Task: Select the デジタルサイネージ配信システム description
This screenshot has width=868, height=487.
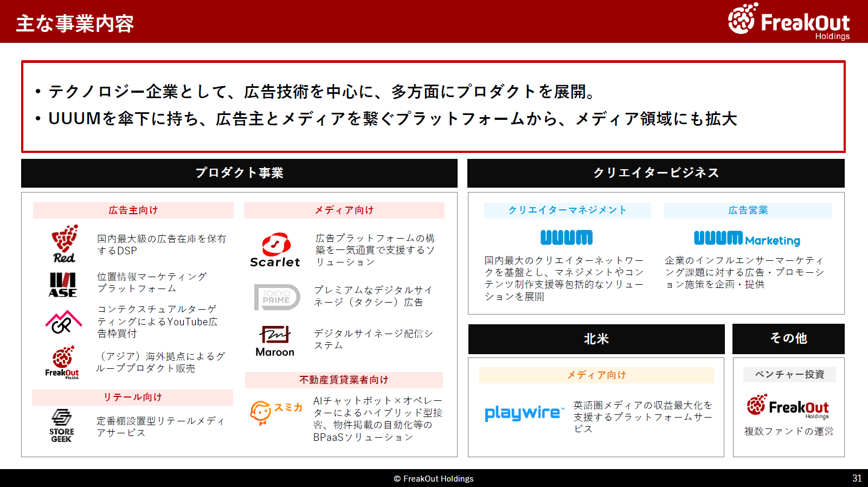Action: coord(374,339)
